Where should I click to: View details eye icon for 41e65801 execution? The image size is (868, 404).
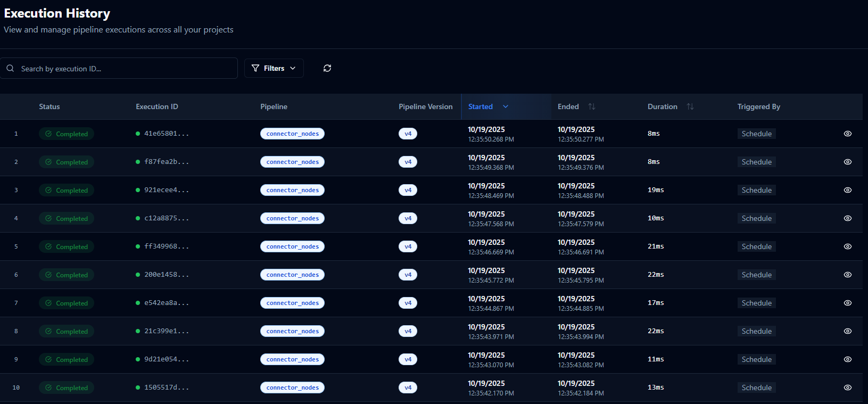click(x=848, y=134)
